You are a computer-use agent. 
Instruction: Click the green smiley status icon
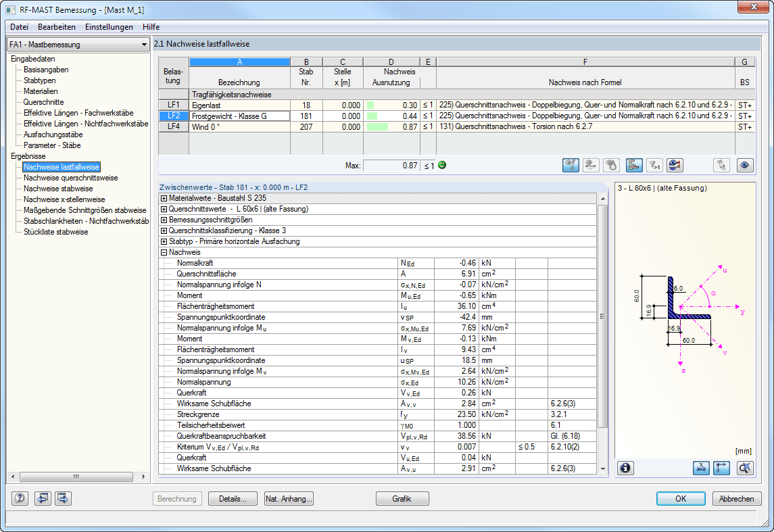442,166
